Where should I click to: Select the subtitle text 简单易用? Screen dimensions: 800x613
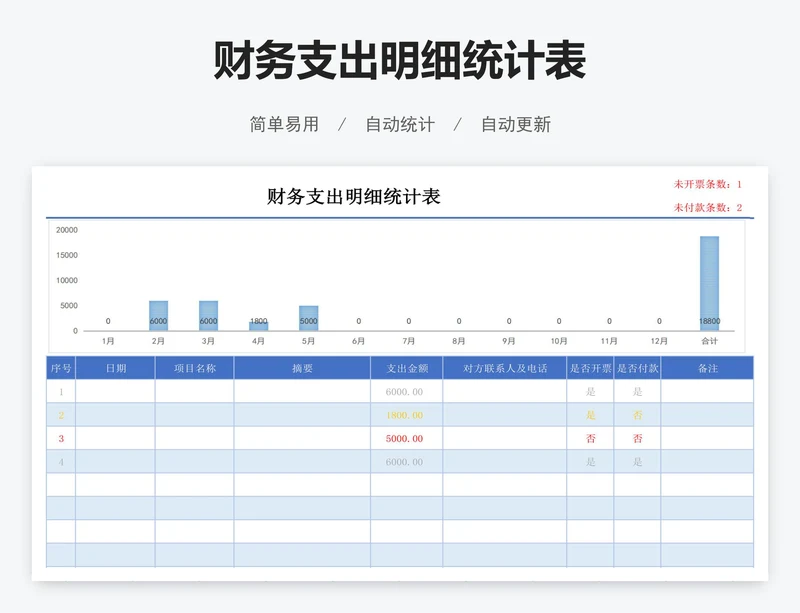coord(284,125)
